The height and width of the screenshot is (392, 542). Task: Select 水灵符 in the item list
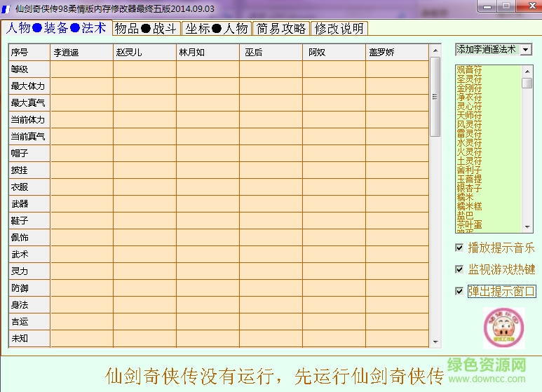pos(469,142)
